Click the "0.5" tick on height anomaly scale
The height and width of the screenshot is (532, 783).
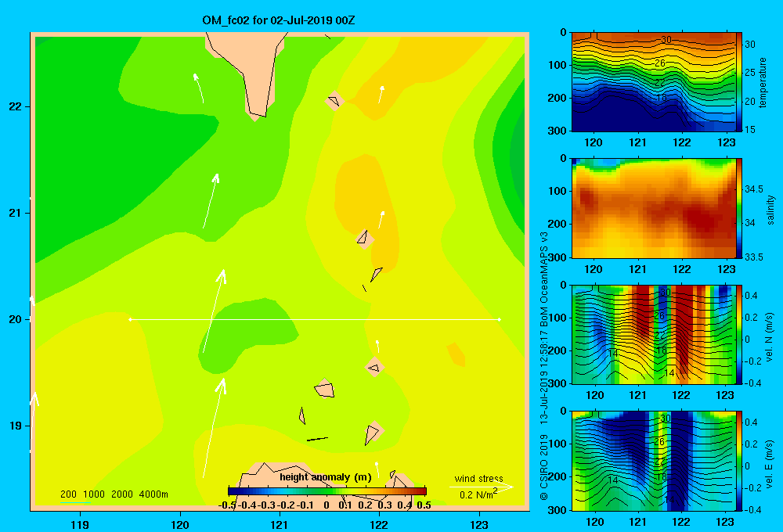click(424, 505)
